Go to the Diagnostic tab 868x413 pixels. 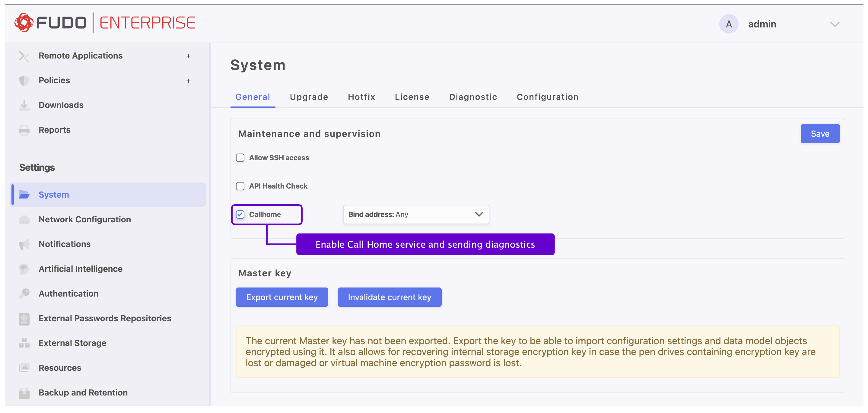pyautogui.click(x=473, y=97)
